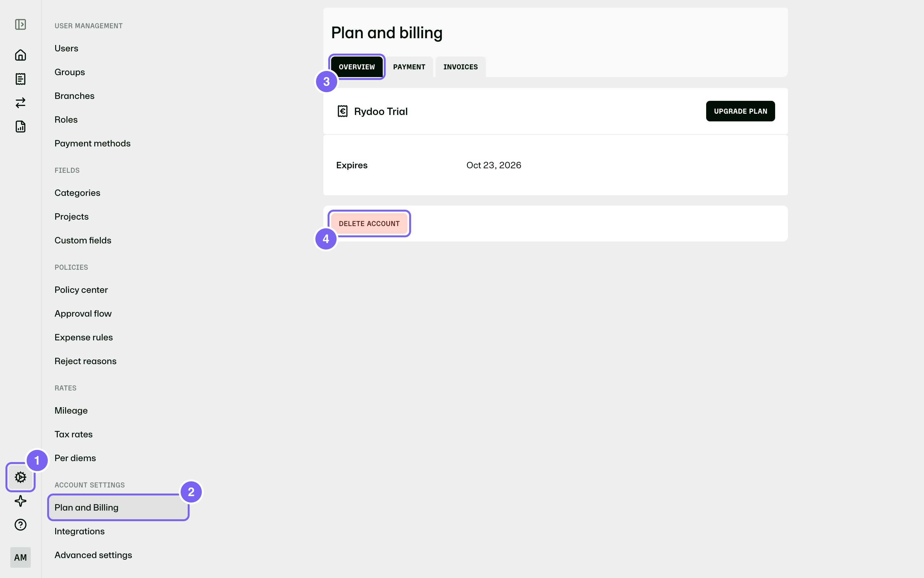924x578 pixels.
Task: Expand the sidebar with the panel toggle icon
Action: tap(21, 24)
